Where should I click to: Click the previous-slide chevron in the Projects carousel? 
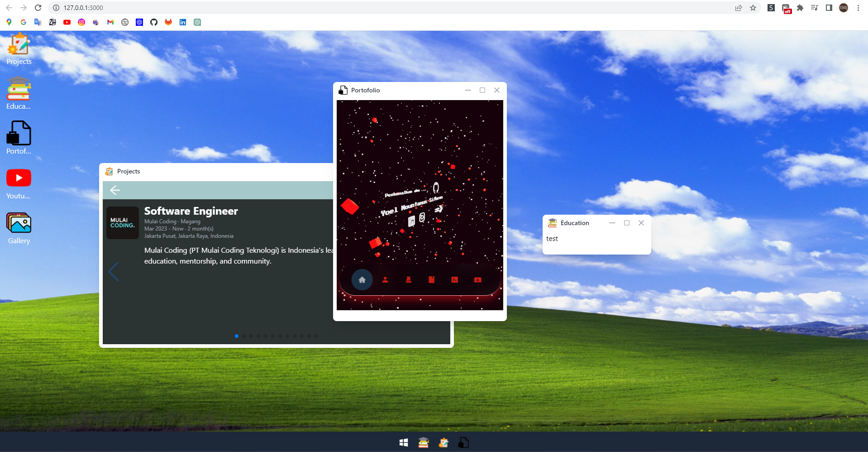pos(114,271)
